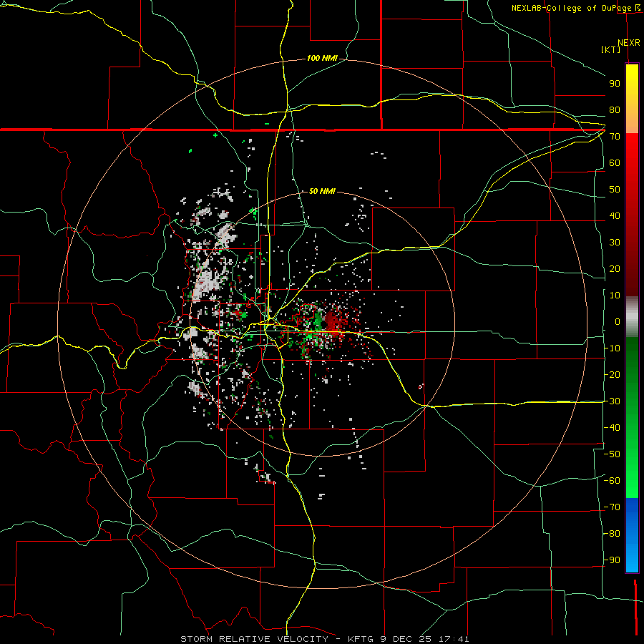Click the [KT] units label

click(x=610, y=49)
